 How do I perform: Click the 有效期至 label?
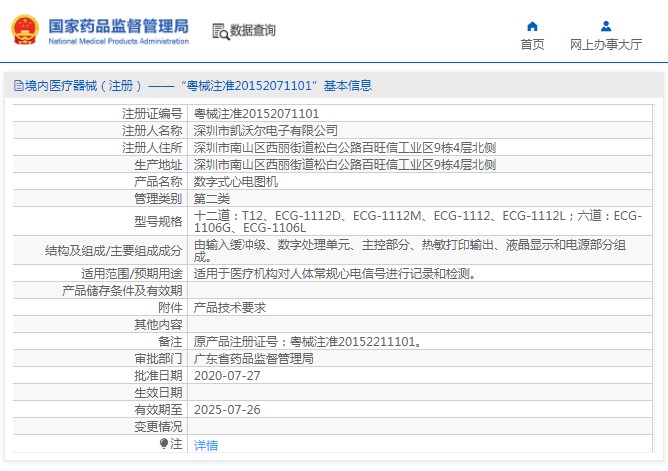pyautogui.click(x=158, y=410)
